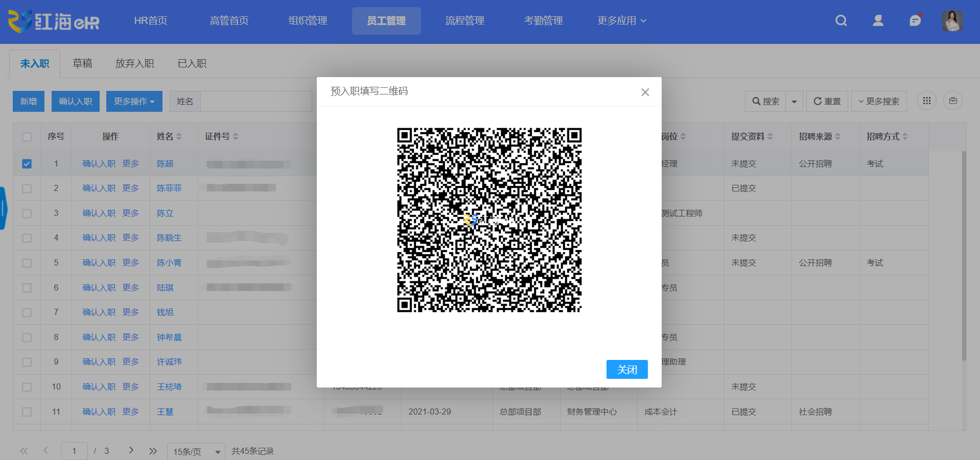Check the checkbox for 陈晓生 row
The width and height of the screenshot is (980, 460).
coord(27,238)
